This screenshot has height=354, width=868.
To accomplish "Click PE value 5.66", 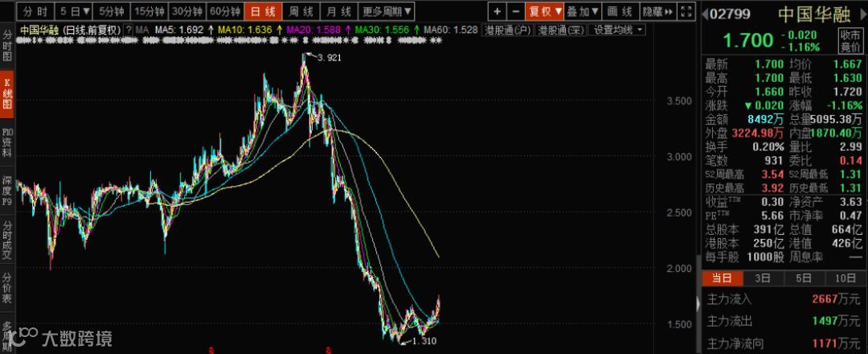I will point(772,216).
